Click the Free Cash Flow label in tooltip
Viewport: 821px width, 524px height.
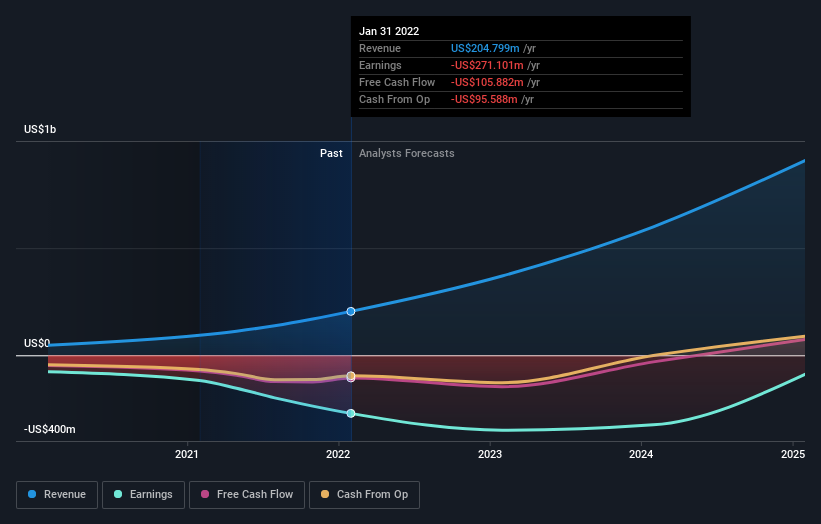[397, 82]
